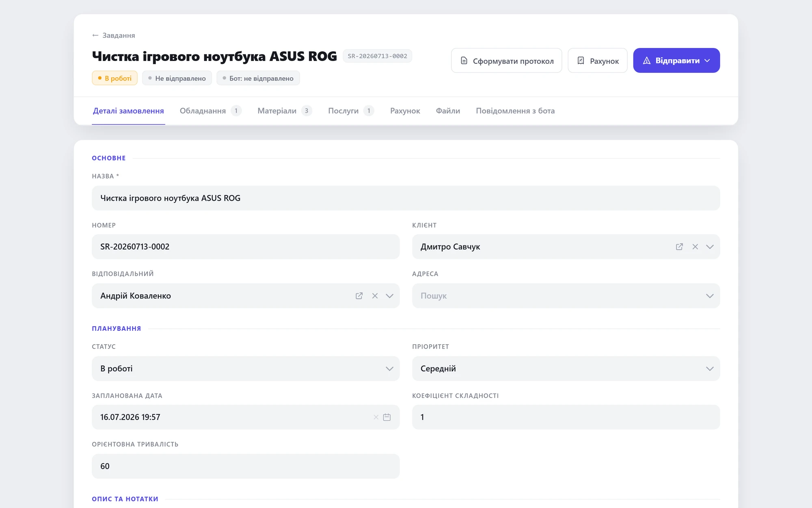
Task: Switch to the Обладнання tab
Action: click(210, 111)
